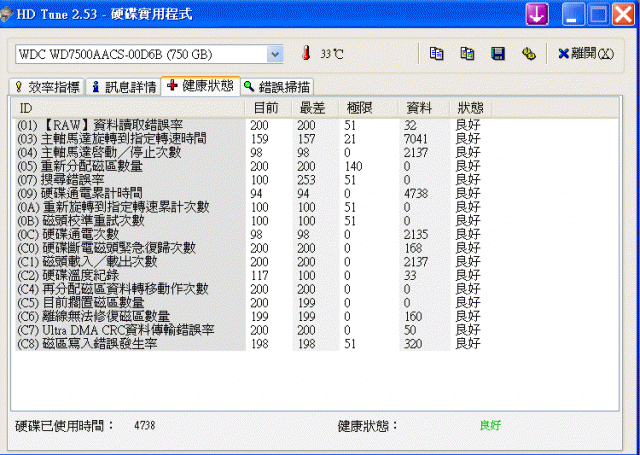Open the options gear icon
The height and width of the screenshot is (455, 640).
click(x=529, y=53)
